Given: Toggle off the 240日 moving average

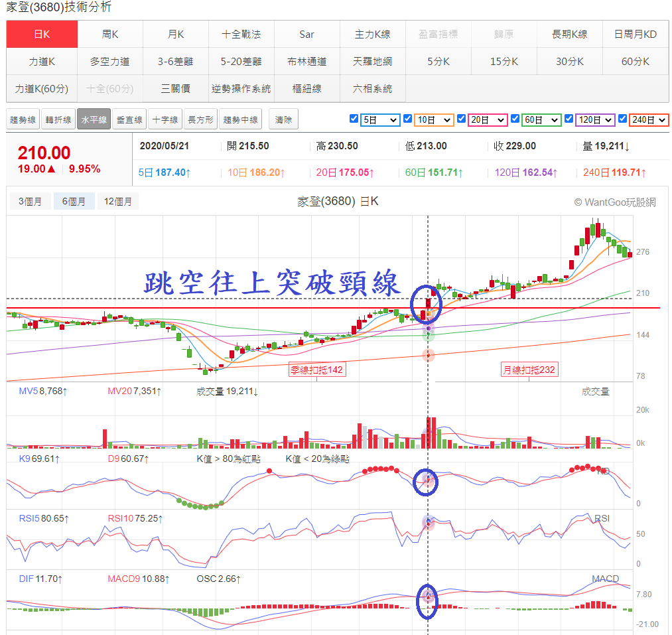Looking at the screenshot, I should (622, 119).
